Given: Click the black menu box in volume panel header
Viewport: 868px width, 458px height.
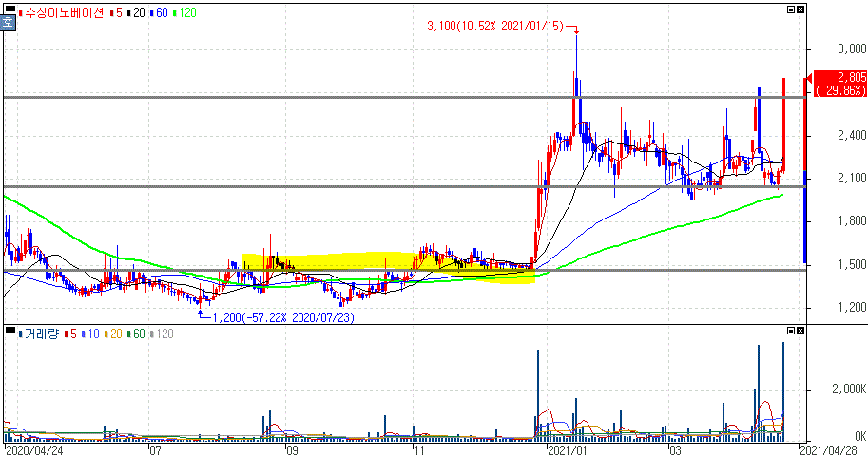Looking at the screenshot, I should click(10, 331).
